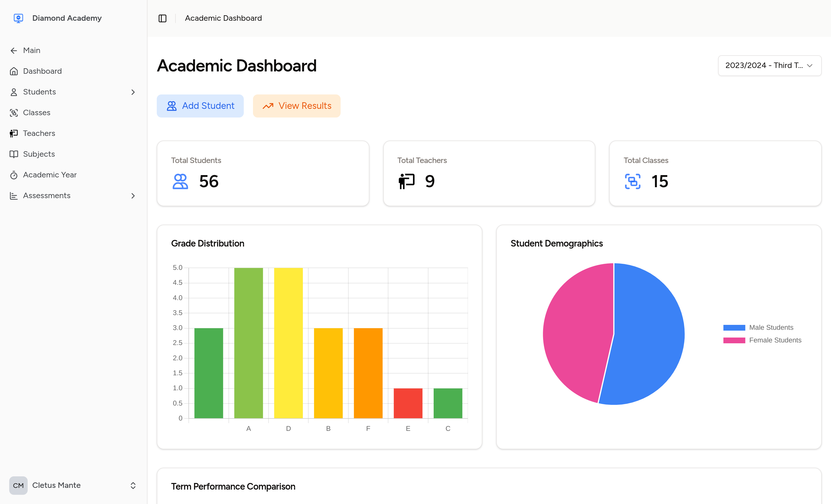The width and height of the screenshot is (831, 504).
Task: Click the Total Teachers presenter icon
Action: 406,181
